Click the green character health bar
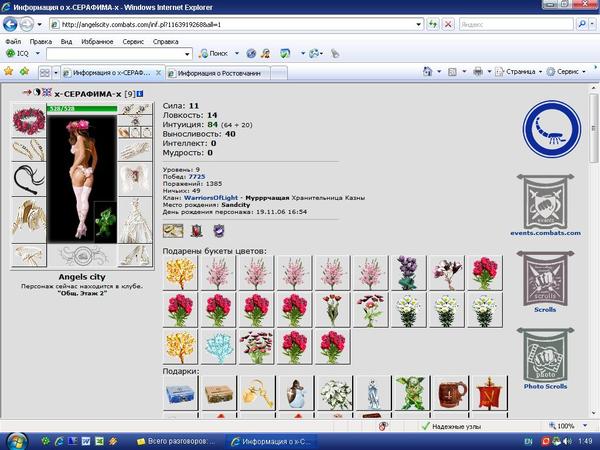This screenshot has height=450, width=600. click(x=82, y=109)
